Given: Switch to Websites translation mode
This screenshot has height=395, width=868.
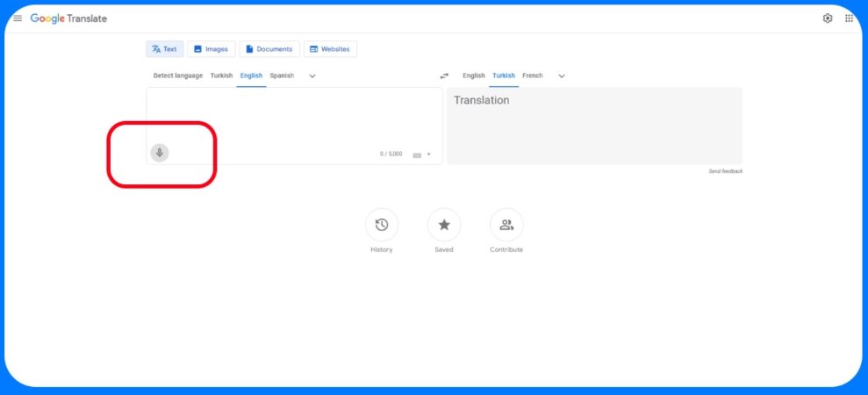Looking at the screenshot, I should [x=331, y=49].
